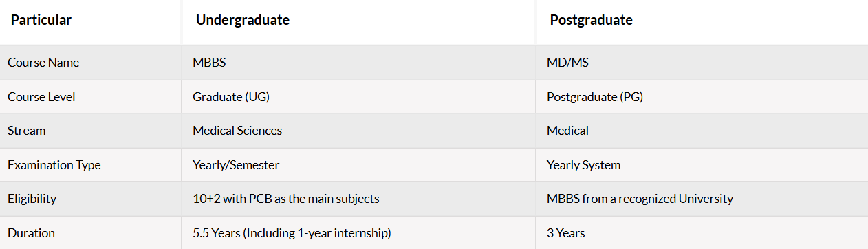Select the Course Level row label

click(x=41, y=97)
